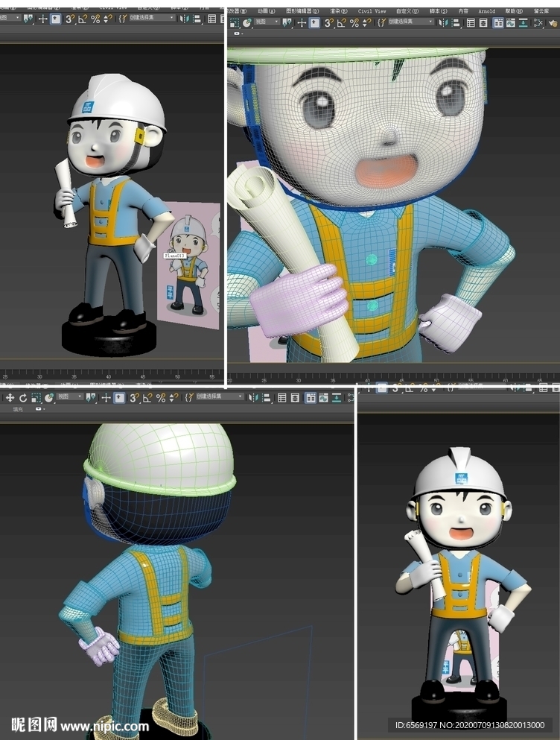
Task: Toggle Scene Explorer in top-right panel
Action: click(471, 22)
